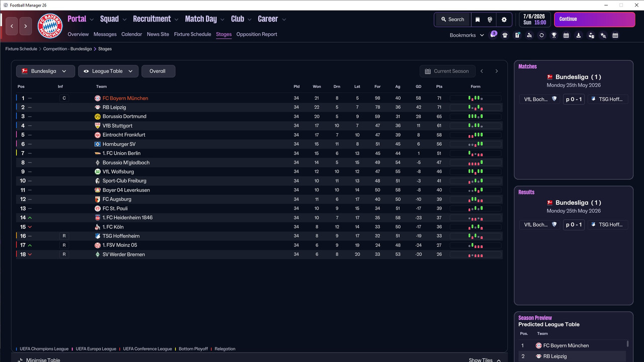Click the p 0 - 1 score in Results panel

coord(574,225)
